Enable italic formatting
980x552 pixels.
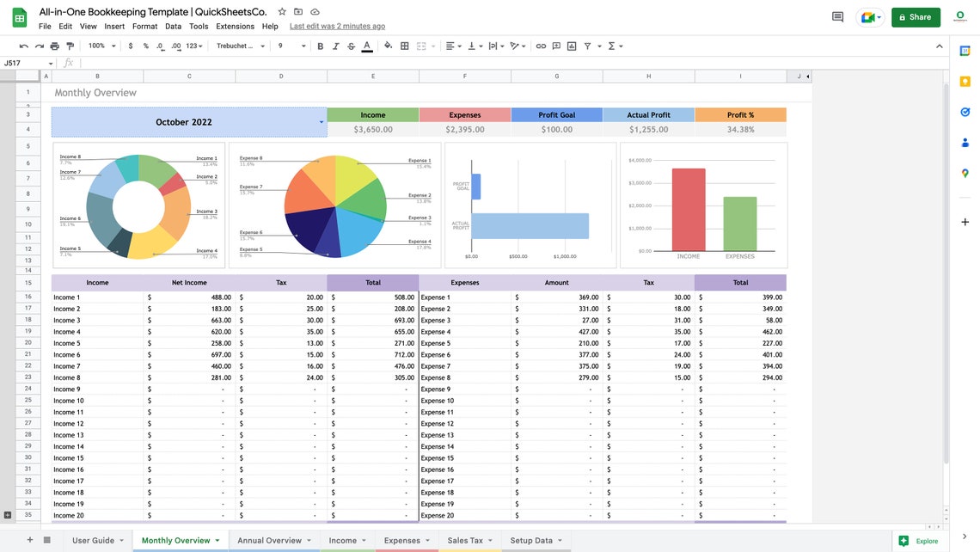[x=335, y=45]
